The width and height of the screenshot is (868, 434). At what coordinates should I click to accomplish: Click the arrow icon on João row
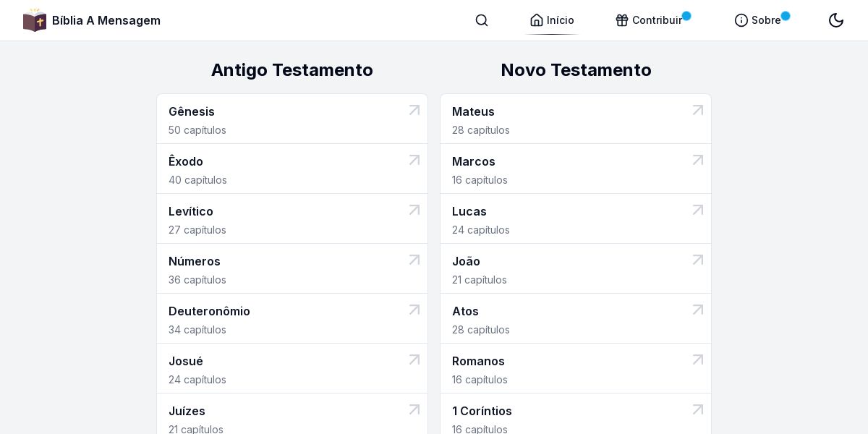click(x=698, y=260)
